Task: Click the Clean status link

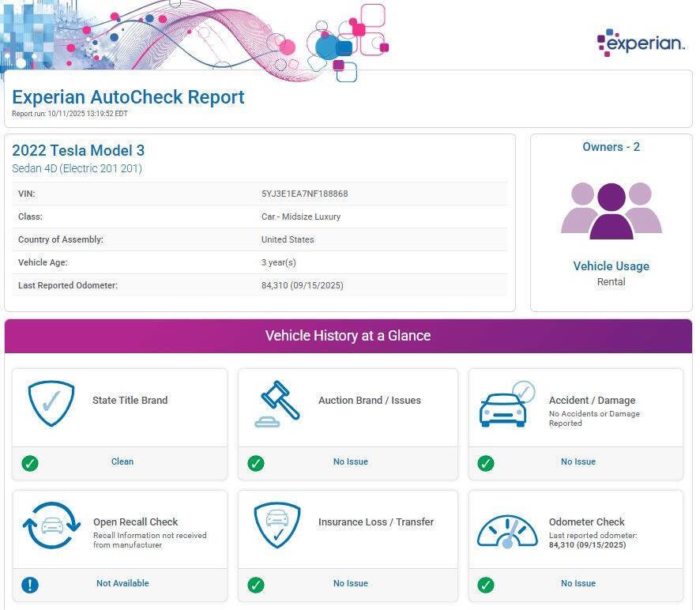Action: point(122,461)
